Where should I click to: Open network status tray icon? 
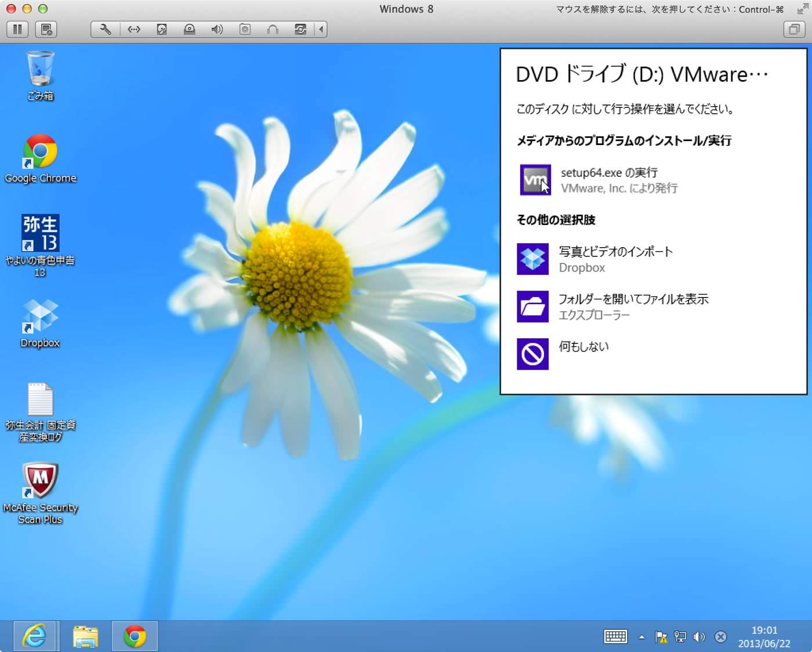click(680, 637)
